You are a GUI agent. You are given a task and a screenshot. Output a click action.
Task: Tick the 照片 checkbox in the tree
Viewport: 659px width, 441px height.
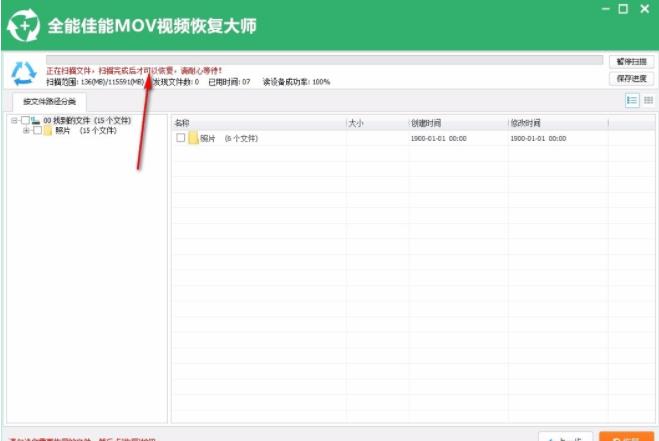tap(37, 130)
